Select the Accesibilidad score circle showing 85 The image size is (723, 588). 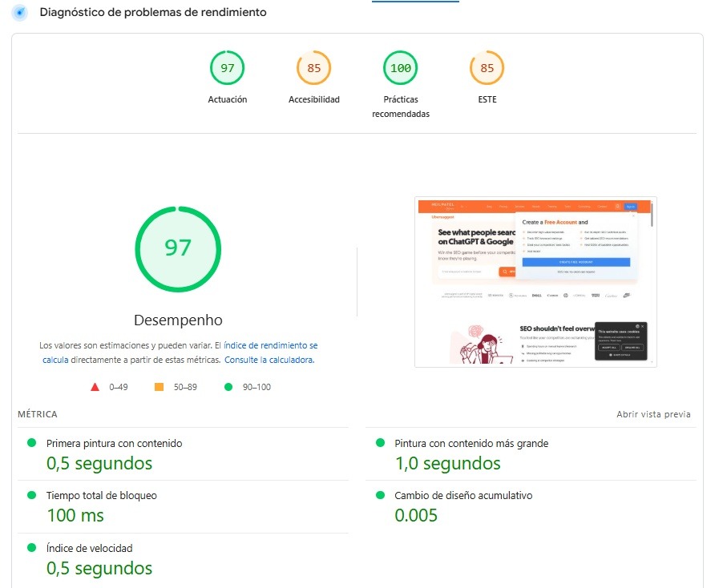[313, 68]
